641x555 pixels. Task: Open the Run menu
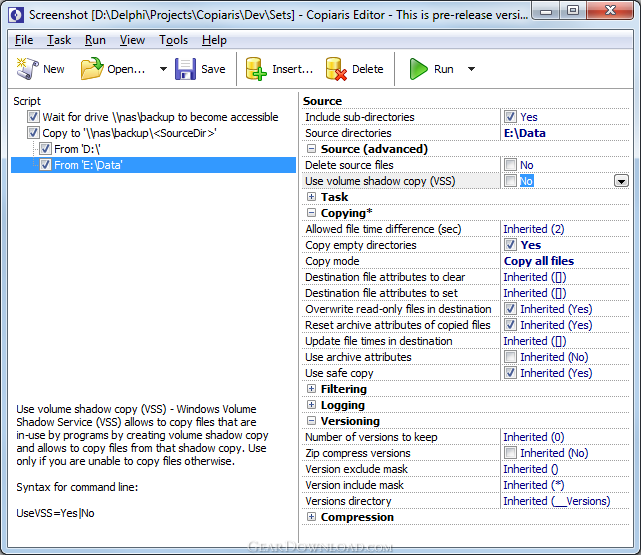click(x=95, y=40)
